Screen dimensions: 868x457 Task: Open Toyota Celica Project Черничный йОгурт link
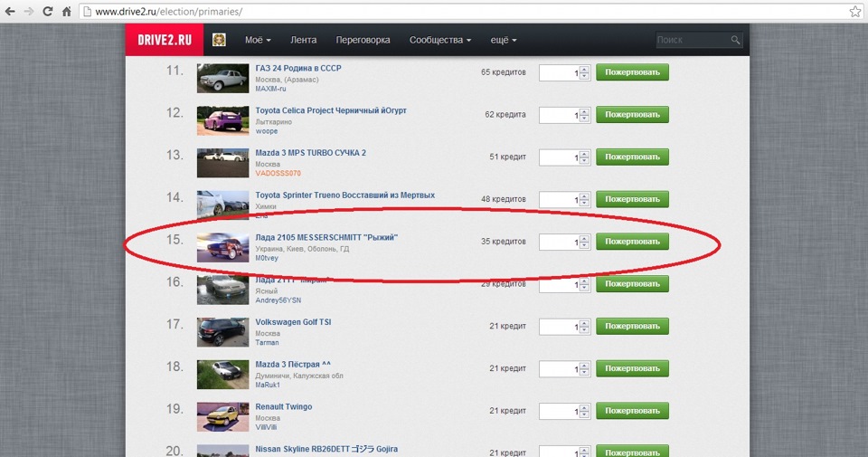(331, 110)
